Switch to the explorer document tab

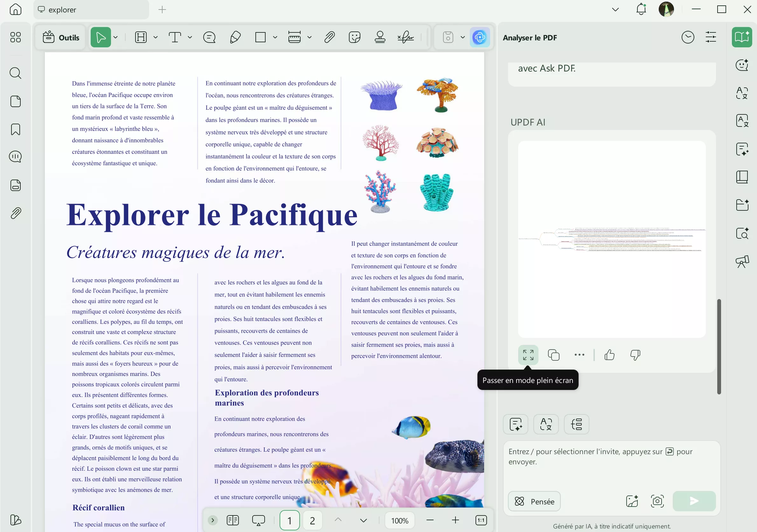pyautogui.click(x=91, y=10)
